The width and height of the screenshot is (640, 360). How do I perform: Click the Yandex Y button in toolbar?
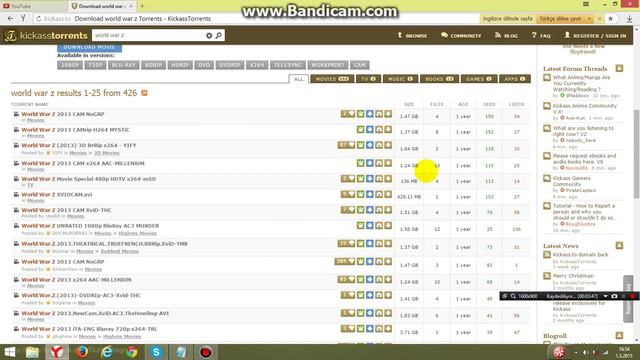(23, 18)
